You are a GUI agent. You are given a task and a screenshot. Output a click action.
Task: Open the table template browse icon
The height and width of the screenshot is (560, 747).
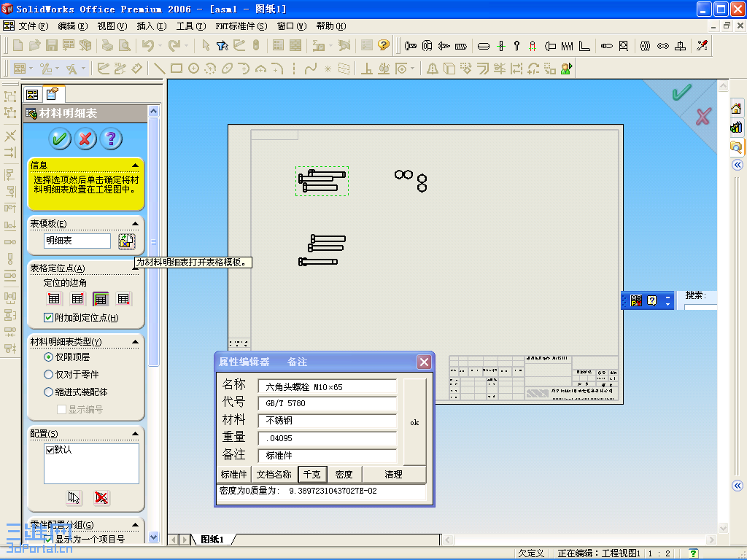(126, 241)
